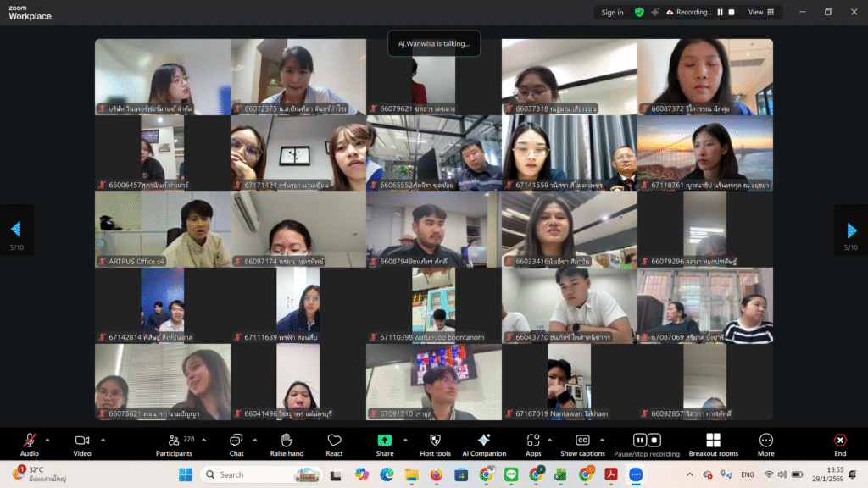868x488 pixels.
Task: Open the Participants panel
Action: pyautogui.click(x=174, y=441)
